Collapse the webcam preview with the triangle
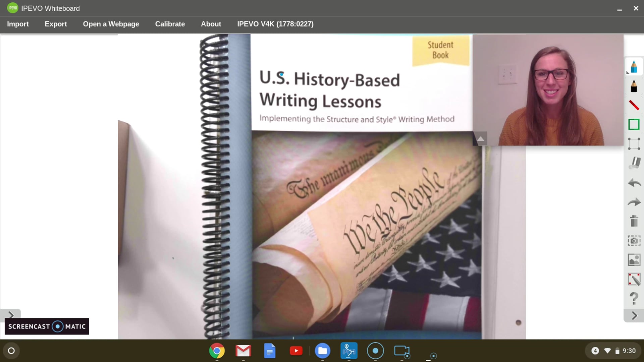644x362 pixels. (480, 139)
